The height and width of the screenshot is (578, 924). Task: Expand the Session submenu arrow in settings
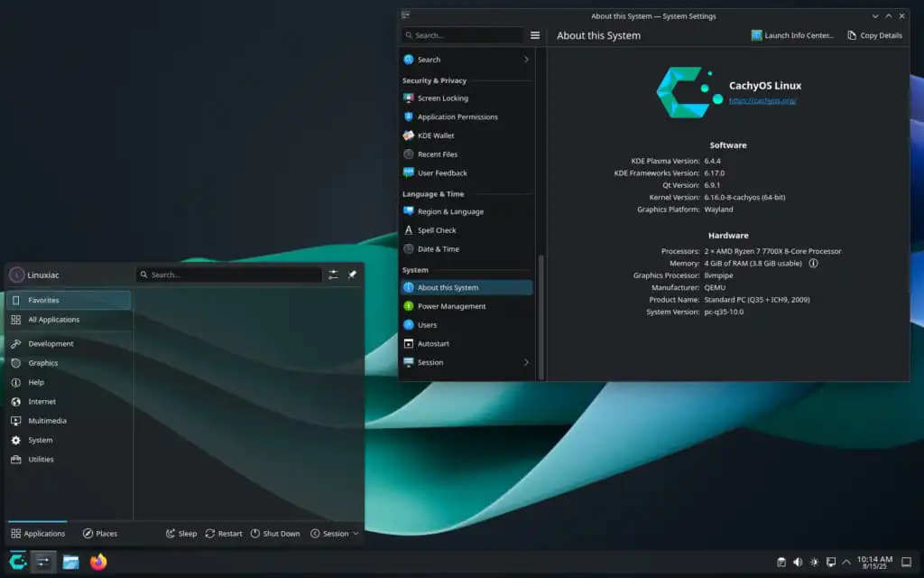tap(526, 362)
